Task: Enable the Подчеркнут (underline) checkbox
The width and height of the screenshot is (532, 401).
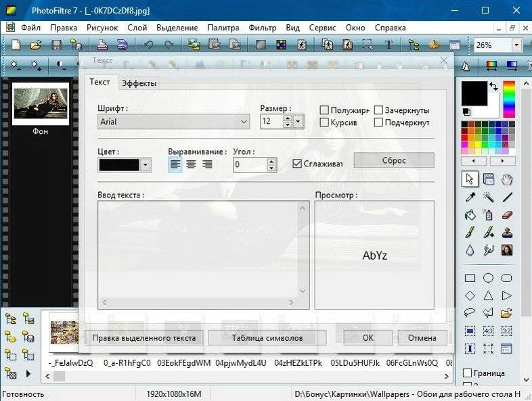Action: (x=378, y=122)
